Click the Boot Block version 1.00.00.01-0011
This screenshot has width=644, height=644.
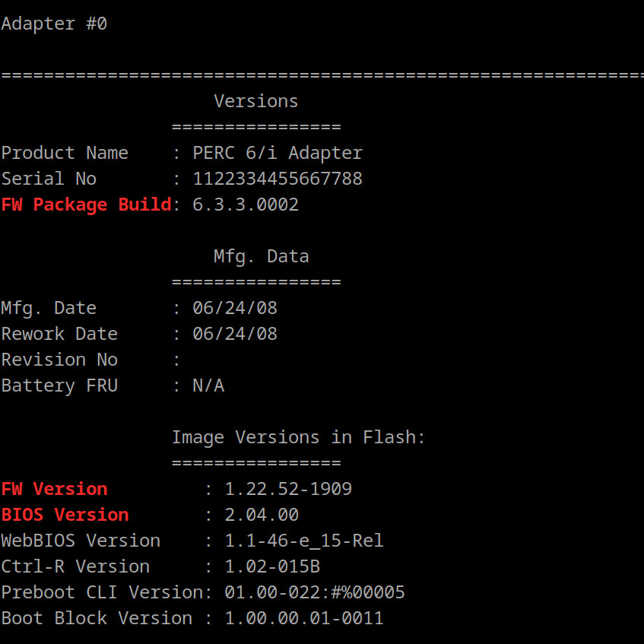click(x=304, y=618)
